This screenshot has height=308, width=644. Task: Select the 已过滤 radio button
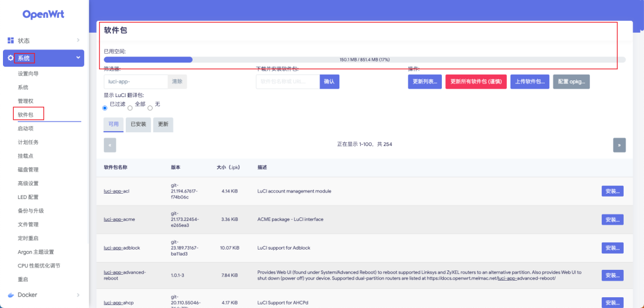click(105, 108)
